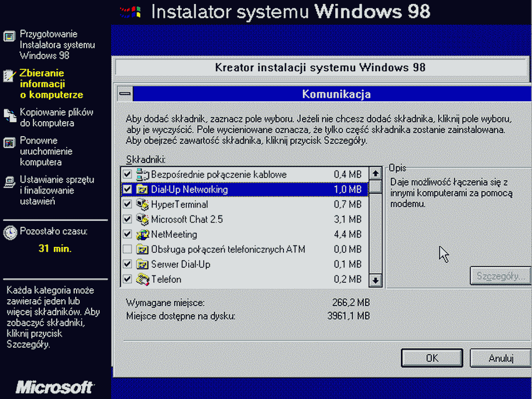Viewport: 532px width, 399px height.
Task: Click the Microsoft logo text
Action: (x=55, y=387)
